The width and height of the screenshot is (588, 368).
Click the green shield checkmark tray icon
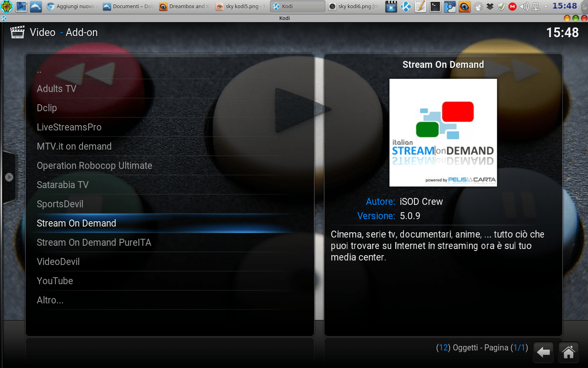pyautogui.click(x=501, y=7)
